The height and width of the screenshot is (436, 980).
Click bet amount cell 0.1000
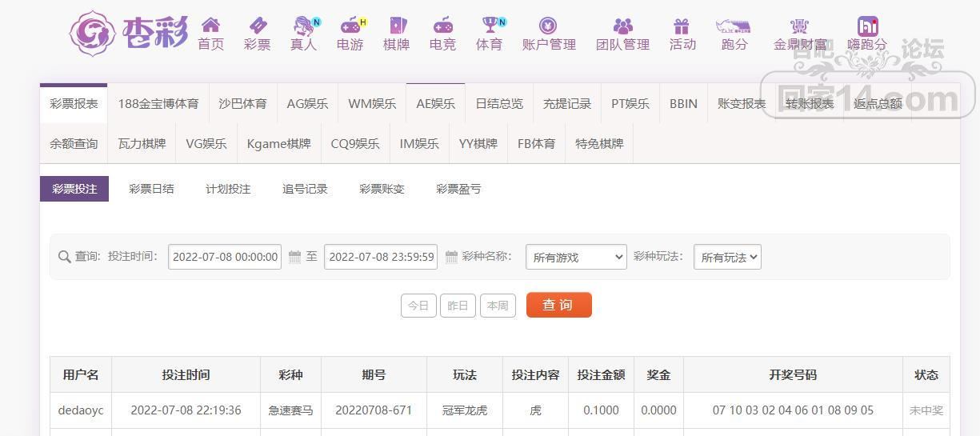tap(601, 410)
